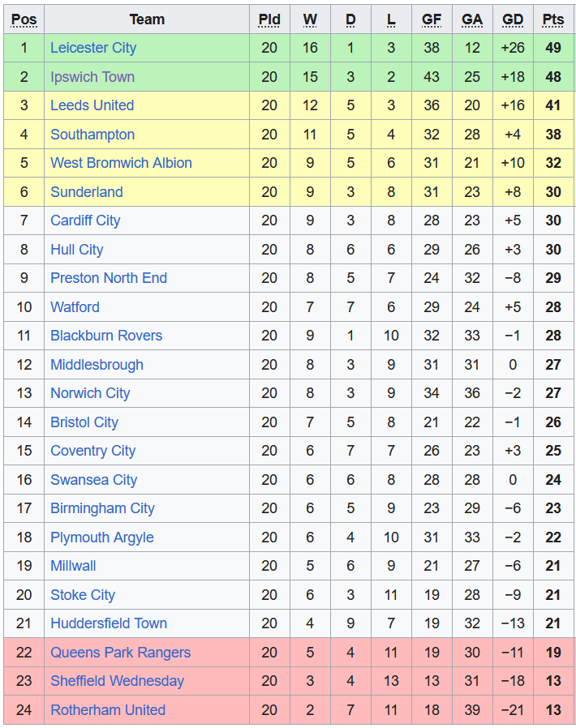Image resolution: width=576 pixels, height=728 pixels.
Task: Open West Bromwich Albion link
Action: [x=121, y=163]
